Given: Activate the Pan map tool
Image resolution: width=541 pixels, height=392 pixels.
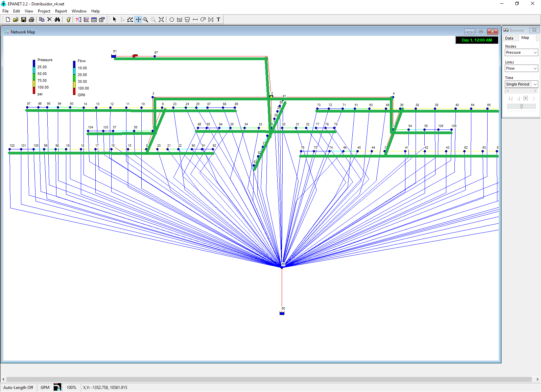Looking at the screenshot, I should [138, 20].
